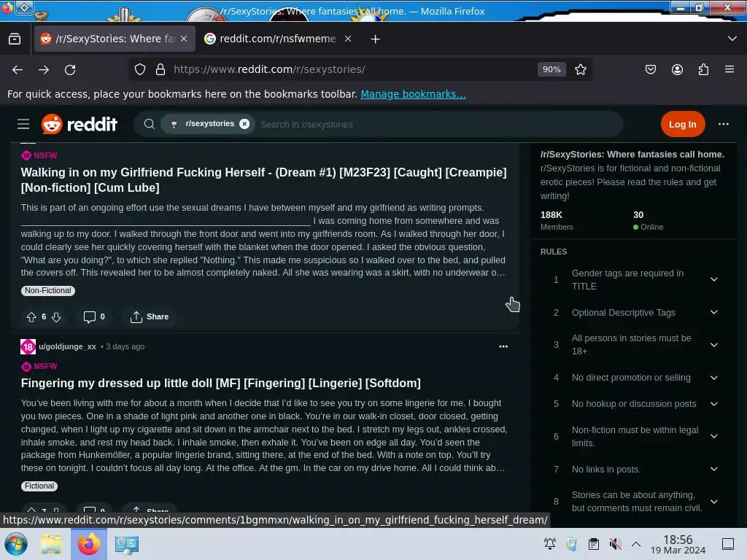
Task: View site security lock information
Action: 160,69
